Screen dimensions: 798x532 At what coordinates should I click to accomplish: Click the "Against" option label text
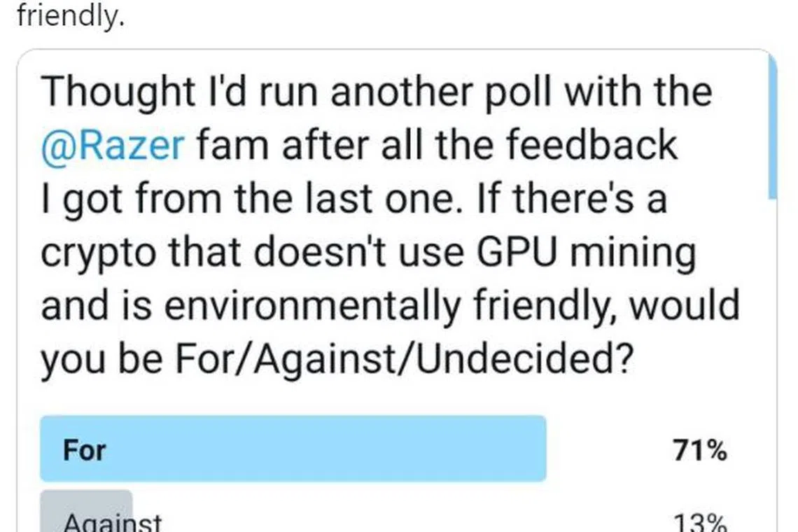coord(113,522)
